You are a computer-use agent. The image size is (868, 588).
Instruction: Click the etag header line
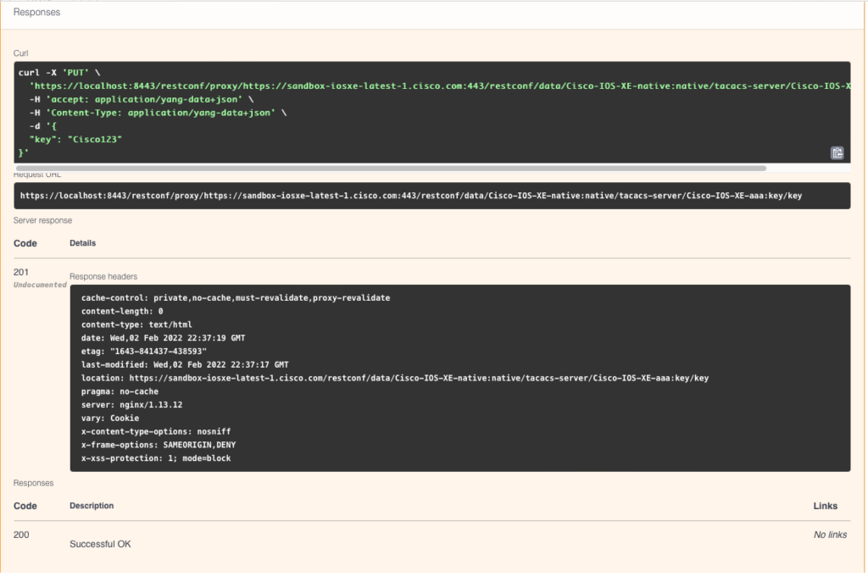click(144, 352)
